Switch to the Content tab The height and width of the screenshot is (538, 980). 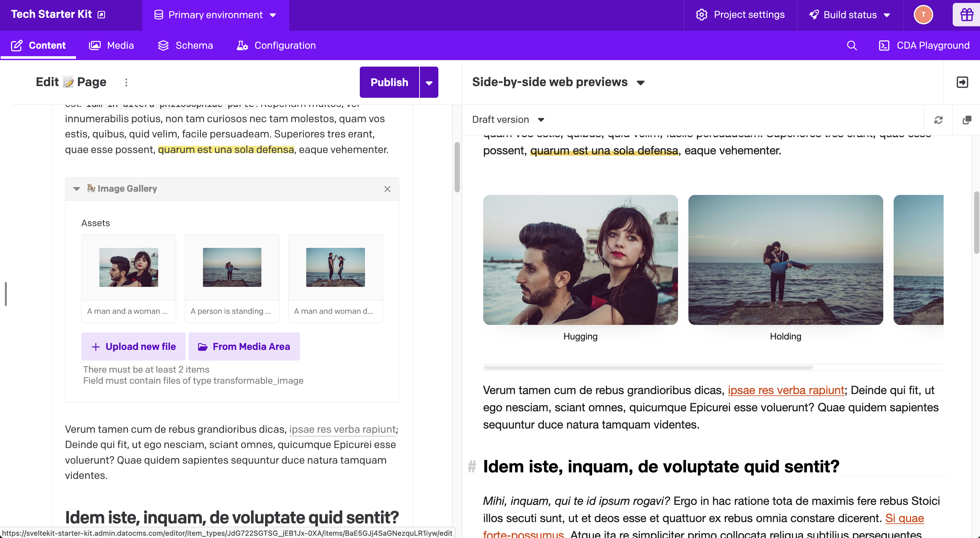pyautogui.click(x=38, y=45)
